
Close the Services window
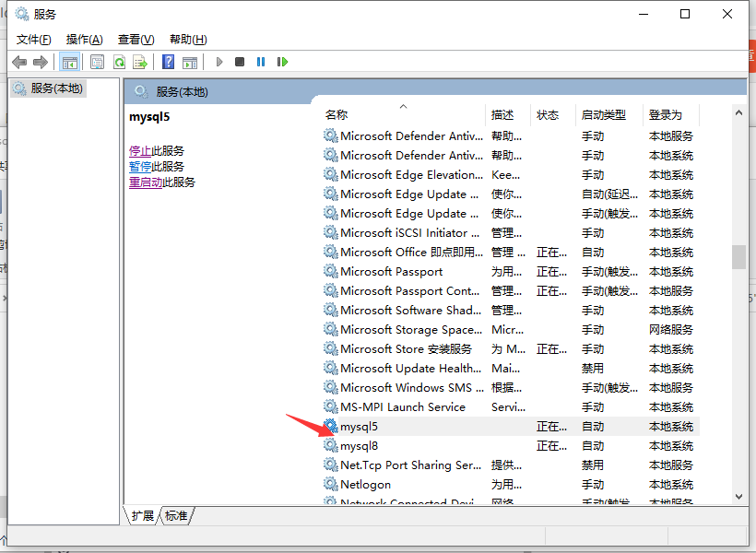(727, 14)
